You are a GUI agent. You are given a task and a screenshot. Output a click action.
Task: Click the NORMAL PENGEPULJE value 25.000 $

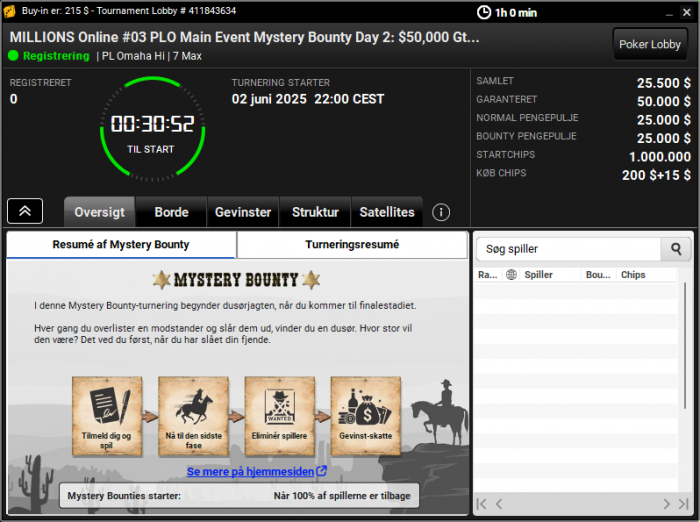663,120
